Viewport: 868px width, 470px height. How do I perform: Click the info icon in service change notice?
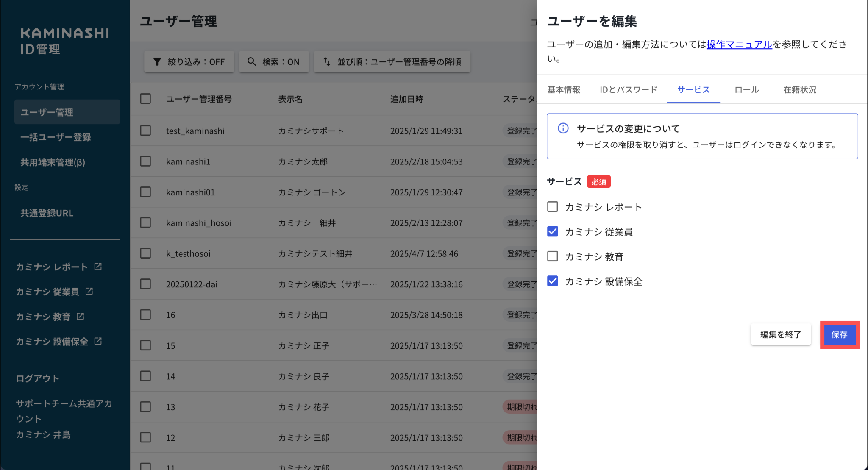point(563,128)
